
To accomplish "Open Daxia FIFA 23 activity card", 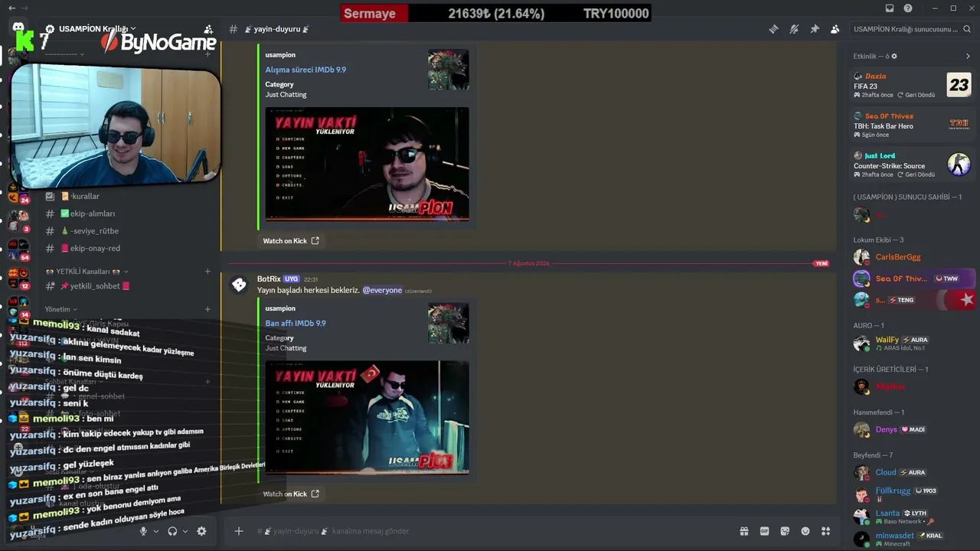I will [913, 85].
